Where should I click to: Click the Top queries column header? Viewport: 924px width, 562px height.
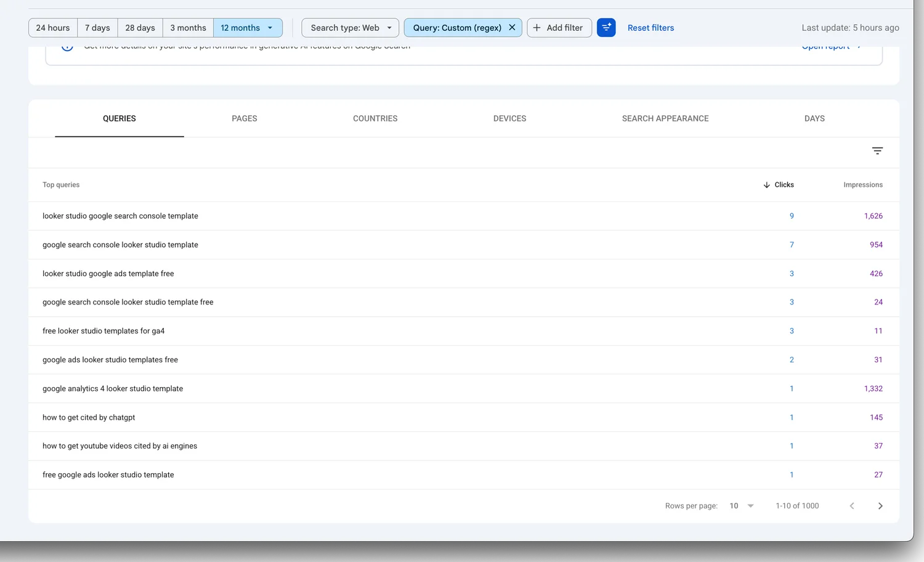click(61, 185)
